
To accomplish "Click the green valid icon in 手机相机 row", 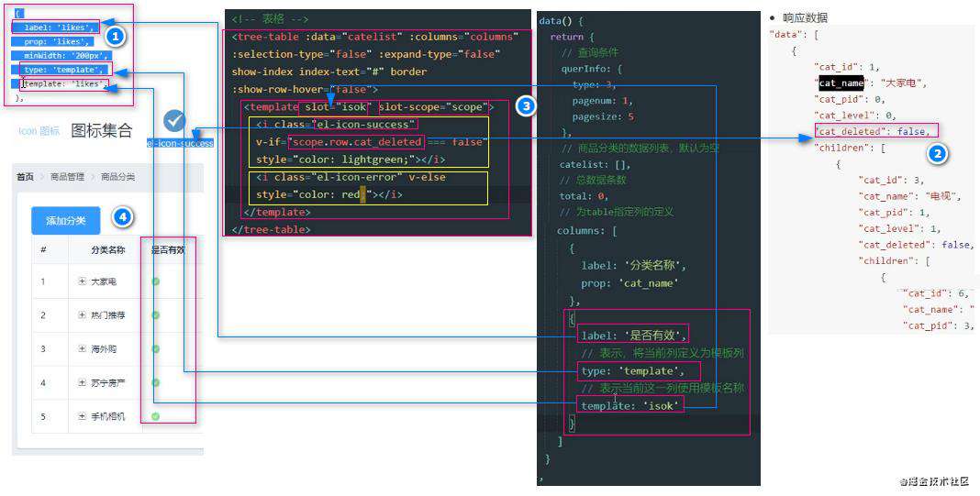I will tap(156, 416).
